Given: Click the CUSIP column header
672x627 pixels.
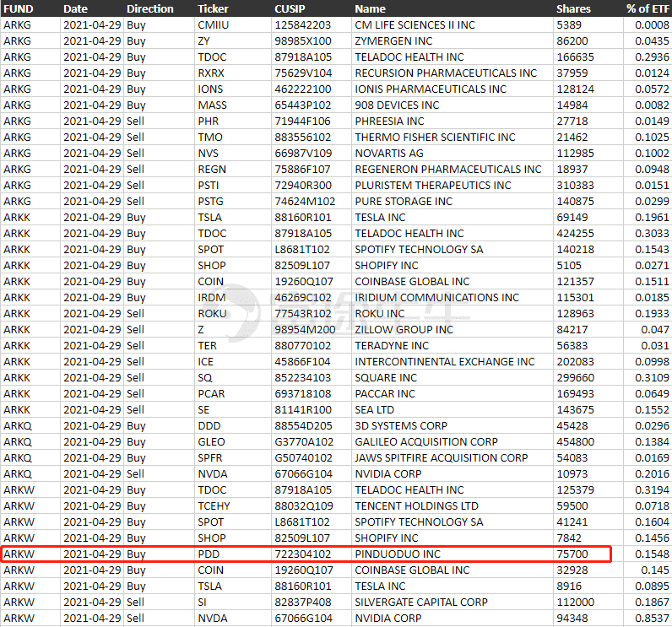Looking at the screenshot, I should (x=290, y=8).
